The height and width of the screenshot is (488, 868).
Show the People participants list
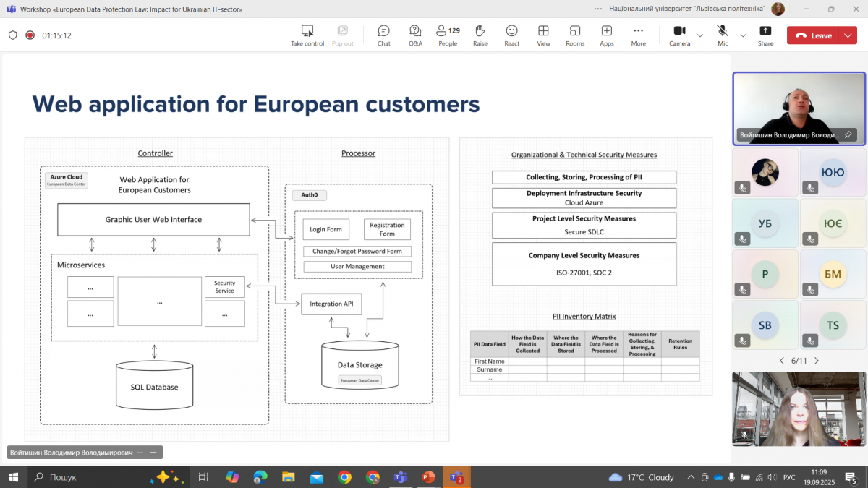[448, 35]
